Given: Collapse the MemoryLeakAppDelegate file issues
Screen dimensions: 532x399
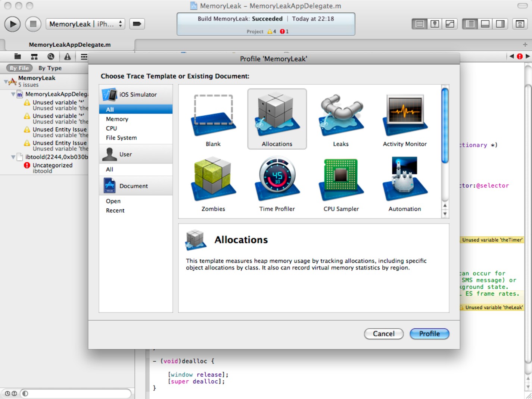Looking at the screenshot, I should (13, 94).
